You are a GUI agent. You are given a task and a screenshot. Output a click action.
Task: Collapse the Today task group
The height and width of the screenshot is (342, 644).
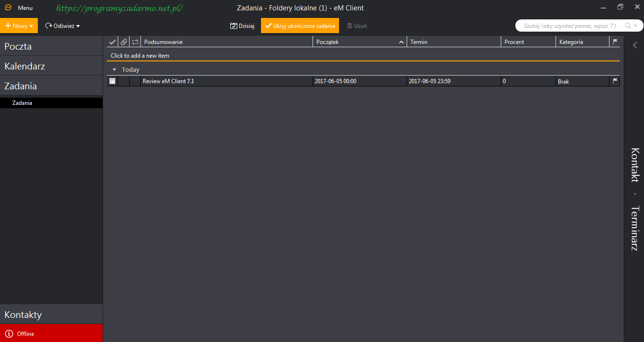click(114, 69)
